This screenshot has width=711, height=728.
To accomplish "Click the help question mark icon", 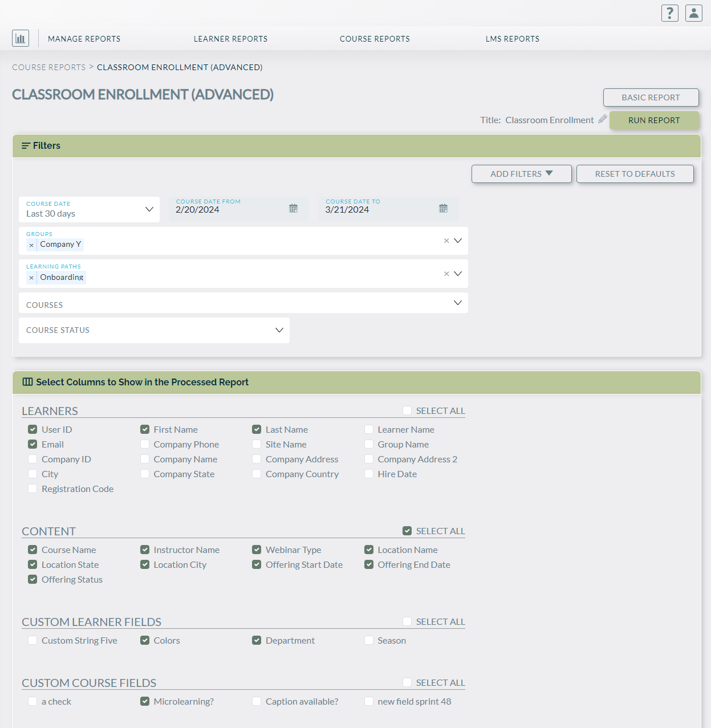I will pyautogui.click(x=669, y=13).
